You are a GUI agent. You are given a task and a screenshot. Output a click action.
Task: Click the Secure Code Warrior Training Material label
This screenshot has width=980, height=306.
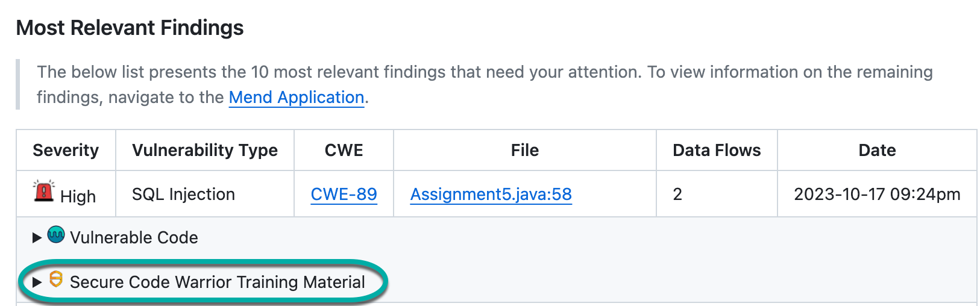[x=217, y=282]
